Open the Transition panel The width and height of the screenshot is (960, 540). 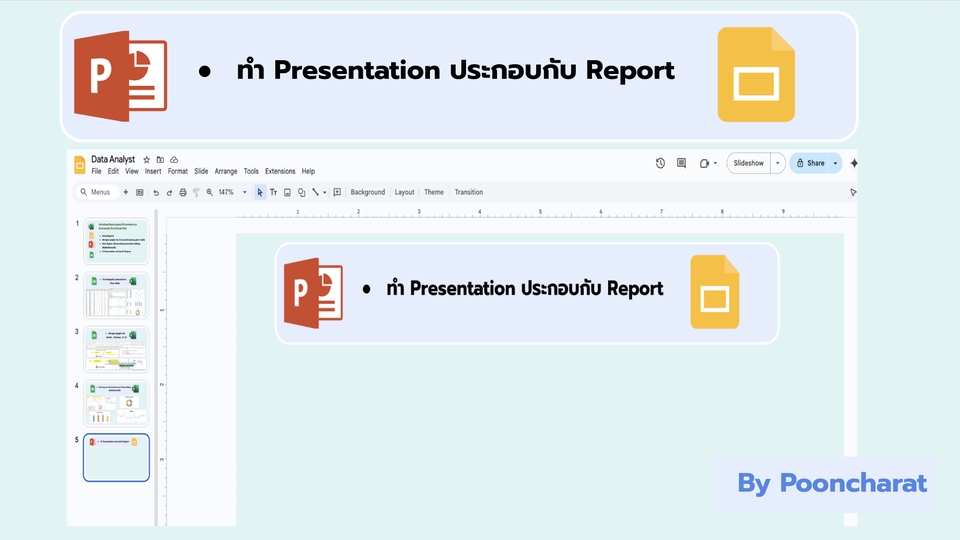click(x=468, y=192)
